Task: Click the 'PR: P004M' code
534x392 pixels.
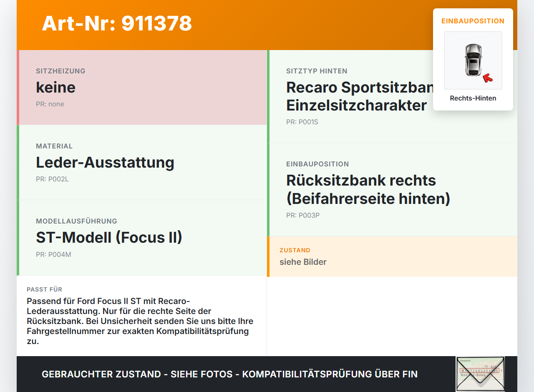Action: (x=53, y=254)
